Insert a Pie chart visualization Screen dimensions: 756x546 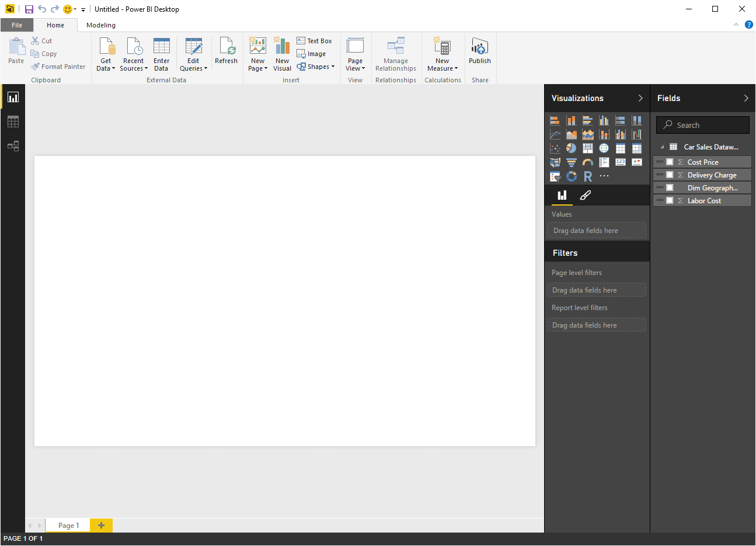point(572,148)
